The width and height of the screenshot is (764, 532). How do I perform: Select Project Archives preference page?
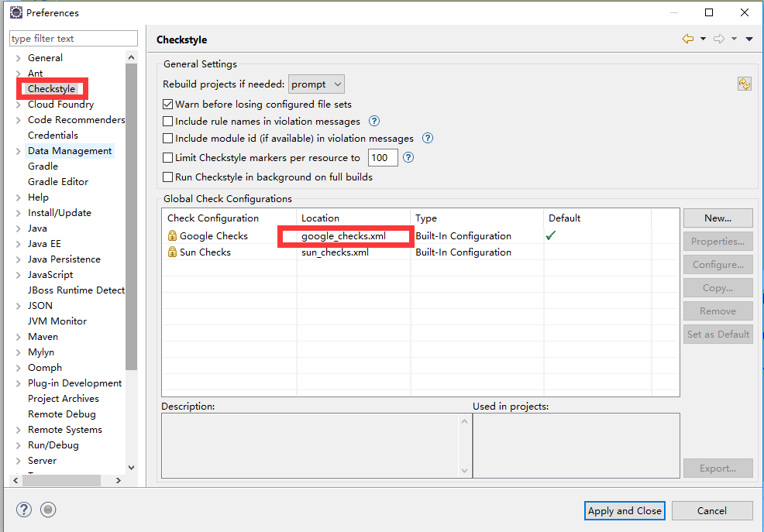click(x=64, y=399)
